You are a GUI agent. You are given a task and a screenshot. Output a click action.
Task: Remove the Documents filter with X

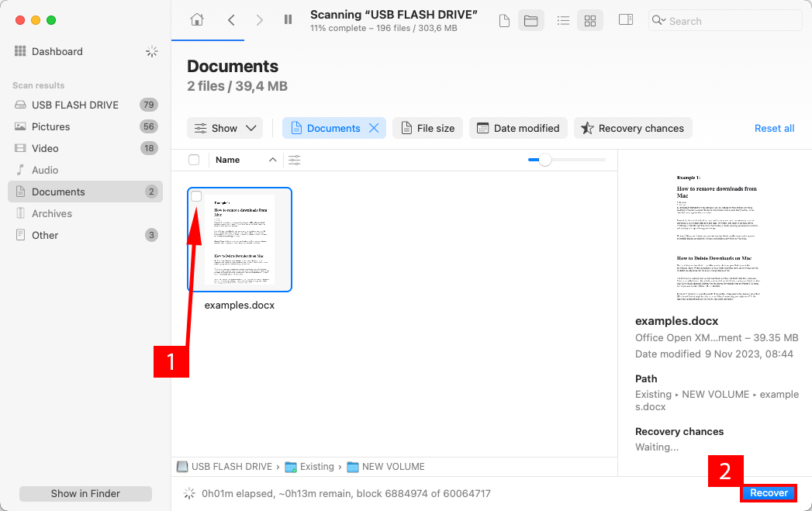[x=374, y=128]
